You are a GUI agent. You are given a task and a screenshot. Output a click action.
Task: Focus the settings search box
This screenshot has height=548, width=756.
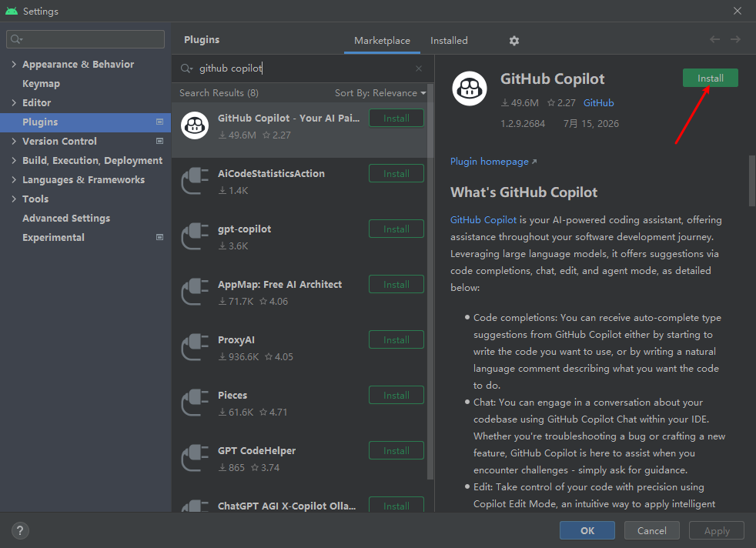[85, 39]
